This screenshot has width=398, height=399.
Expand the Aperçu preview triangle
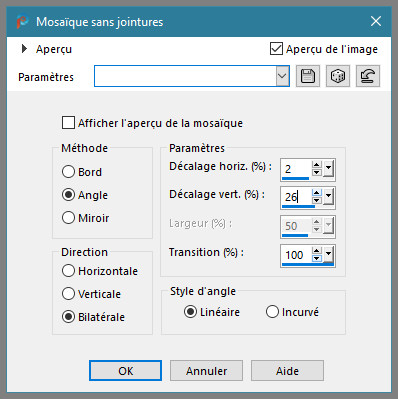[24, 49]
